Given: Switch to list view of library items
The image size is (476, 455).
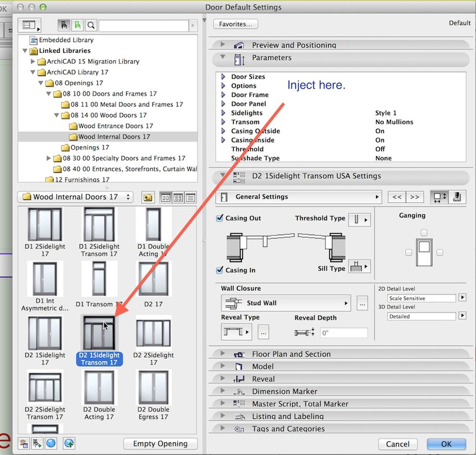Looking at the screenshot, I should pyautogui.click(x=191, y=198).
